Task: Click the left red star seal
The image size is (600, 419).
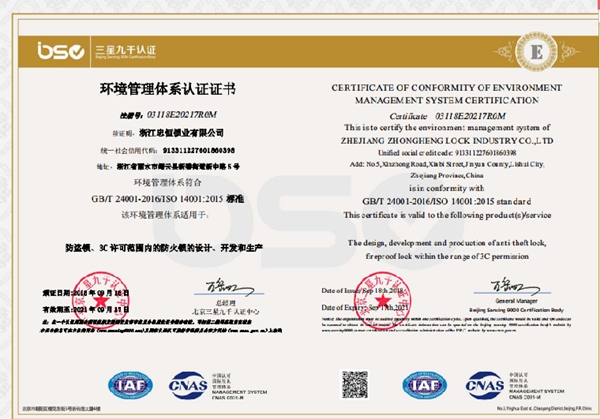Action: 101,300
